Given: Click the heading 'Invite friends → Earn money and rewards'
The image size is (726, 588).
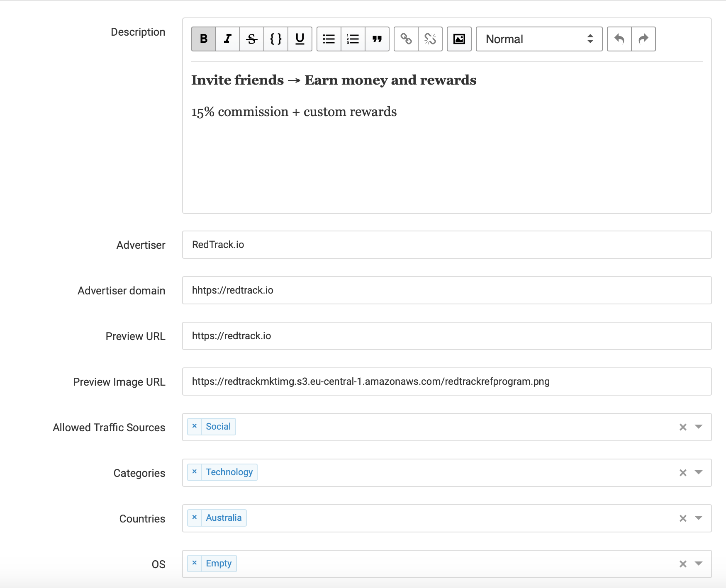Looking at the screenshot, I should click(334, 80).
